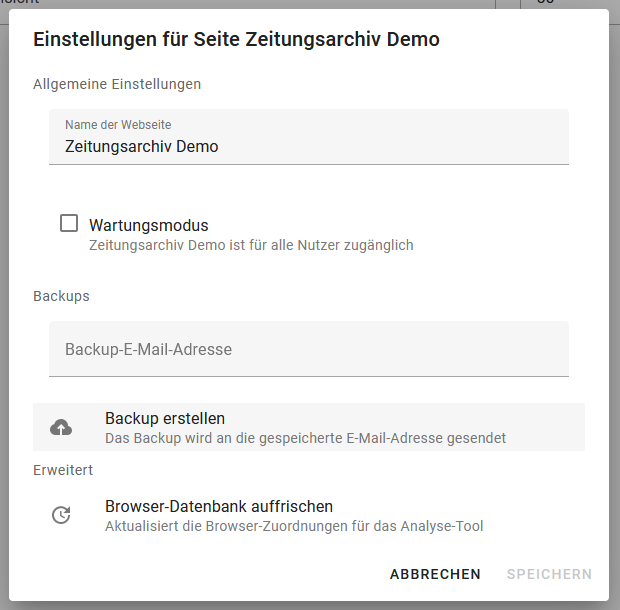Click the 'Erweitert' section heading
Screen dimensions: 620x610
tap(63, 469)
